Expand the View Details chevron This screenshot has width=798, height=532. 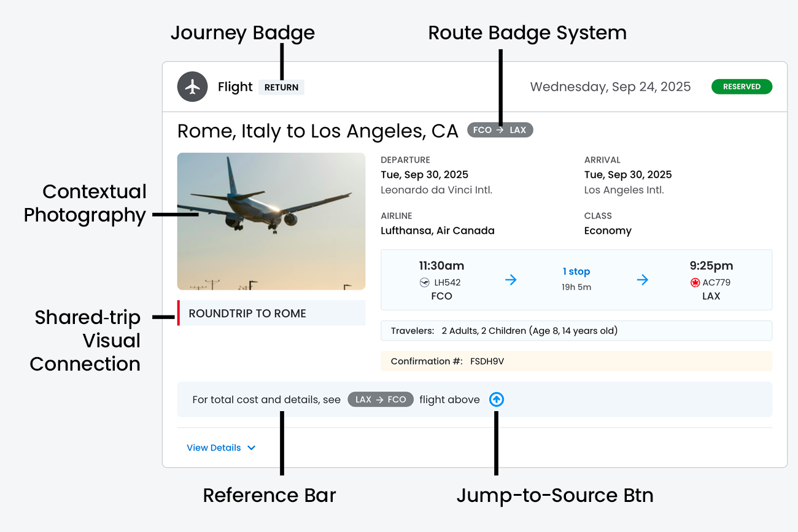click(x=251, y=448)
